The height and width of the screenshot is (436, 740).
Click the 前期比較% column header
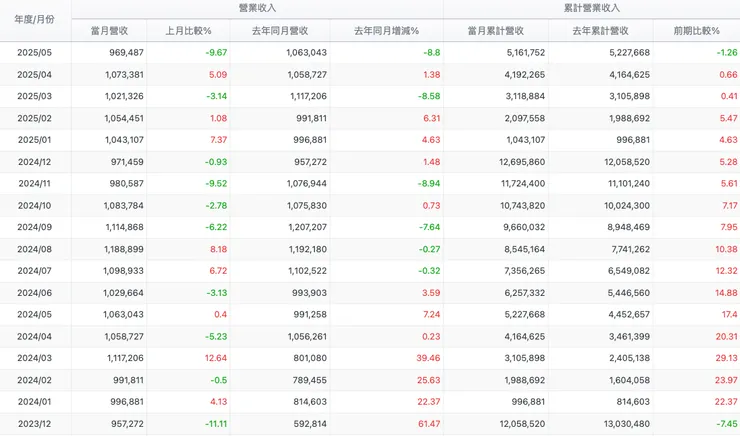click(697, 31)
